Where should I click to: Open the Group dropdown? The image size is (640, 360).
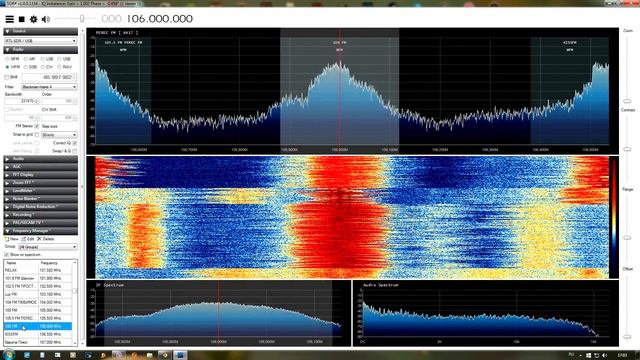coord(48,247)
